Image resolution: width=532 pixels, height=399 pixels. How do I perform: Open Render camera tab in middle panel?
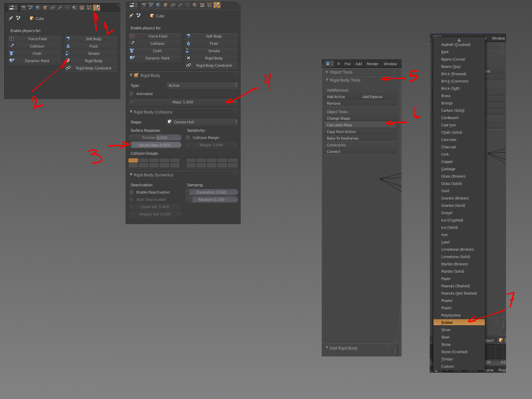point(144,5)
